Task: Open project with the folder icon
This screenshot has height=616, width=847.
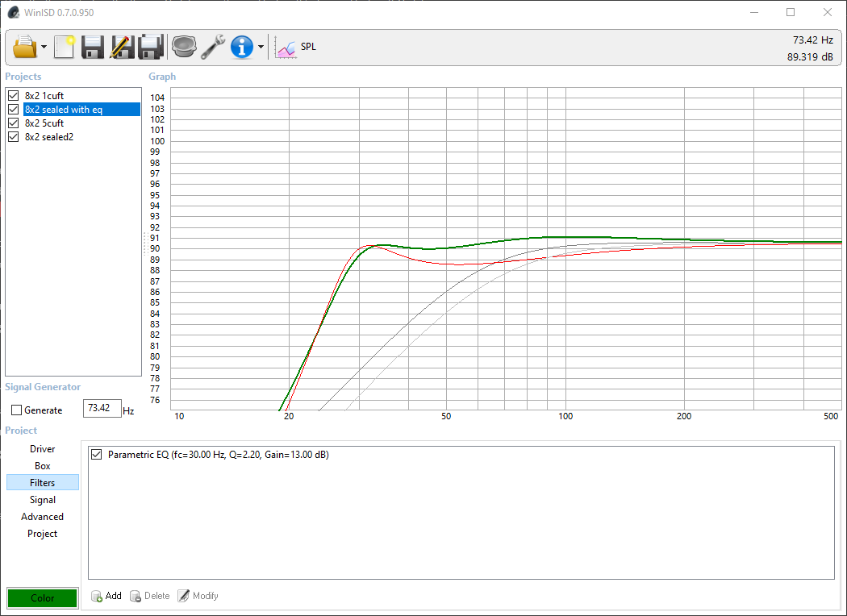Action: pyautogui.click(x=25, y=47)
